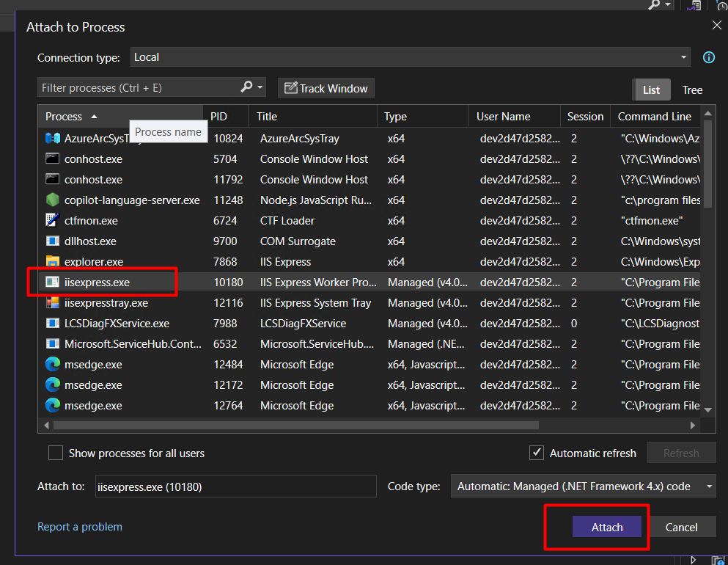Select the List view tab
The height and width of the screenshot is (565, 728).
(x=651, y=90)
